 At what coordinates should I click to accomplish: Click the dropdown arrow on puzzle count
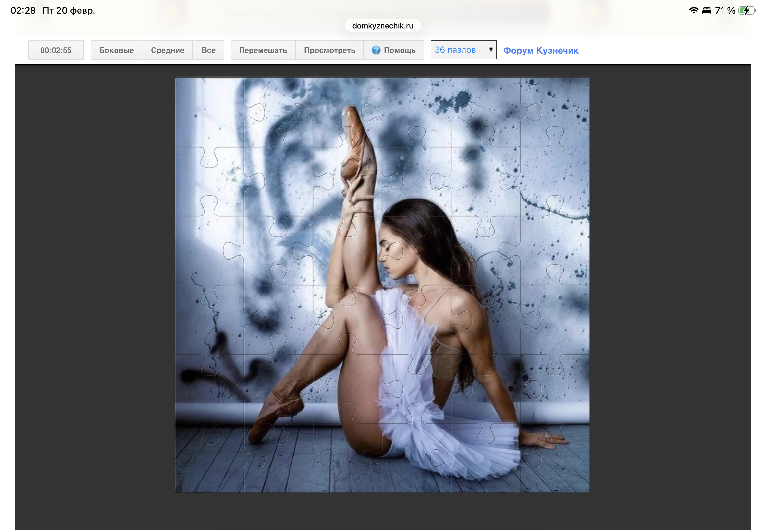[490, 49]
